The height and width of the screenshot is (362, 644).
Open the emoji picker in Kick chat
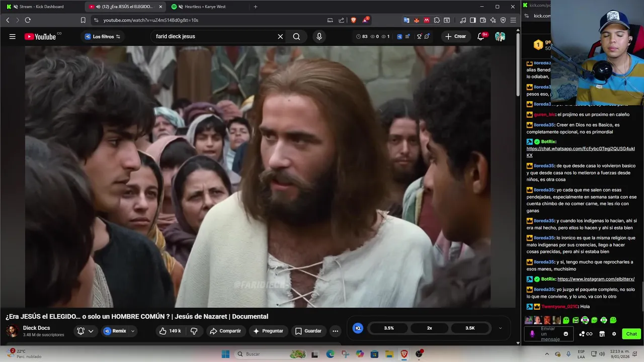[x=566, y=334]
